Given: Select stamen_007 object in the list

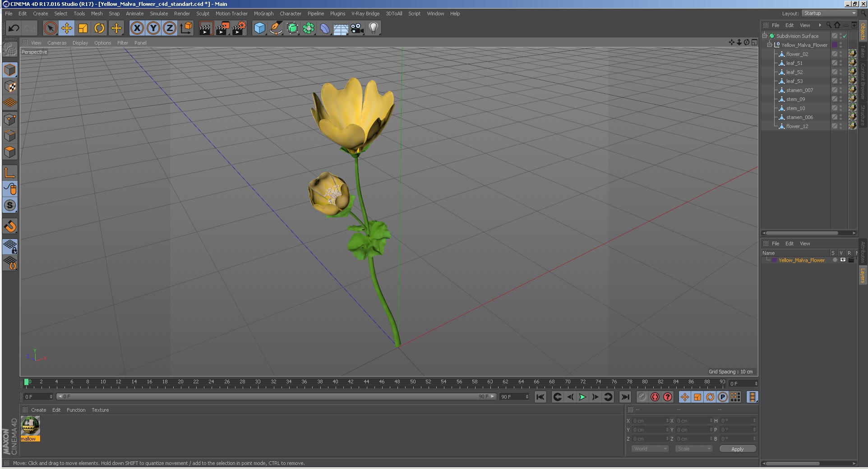Looking at the screenshot, I should [x=799, y=90].
